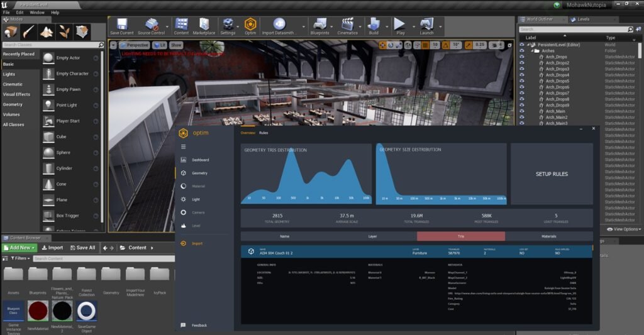Open Launch options dropdown arrow

coord(441,27)
